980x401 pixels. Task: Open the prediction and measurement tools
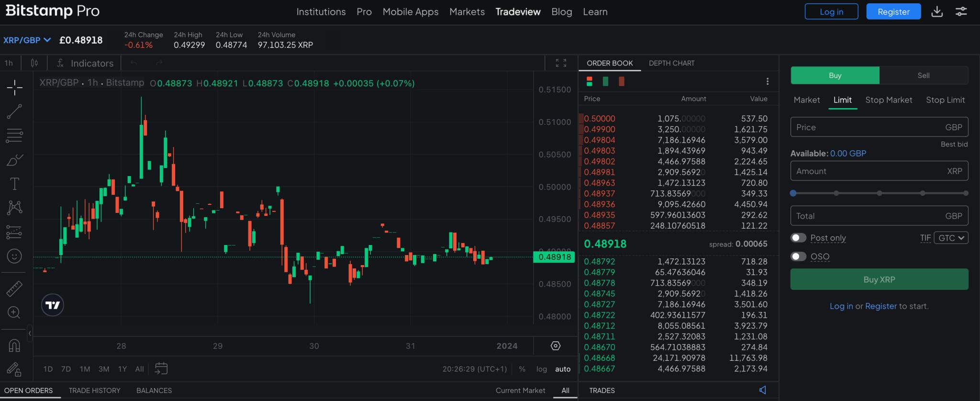click(x=14, y=232)
